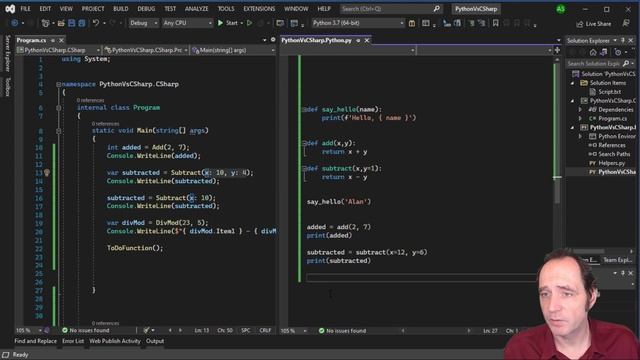Open the Output panel tab
640x360 pixels.
click(x=155, y=341)
